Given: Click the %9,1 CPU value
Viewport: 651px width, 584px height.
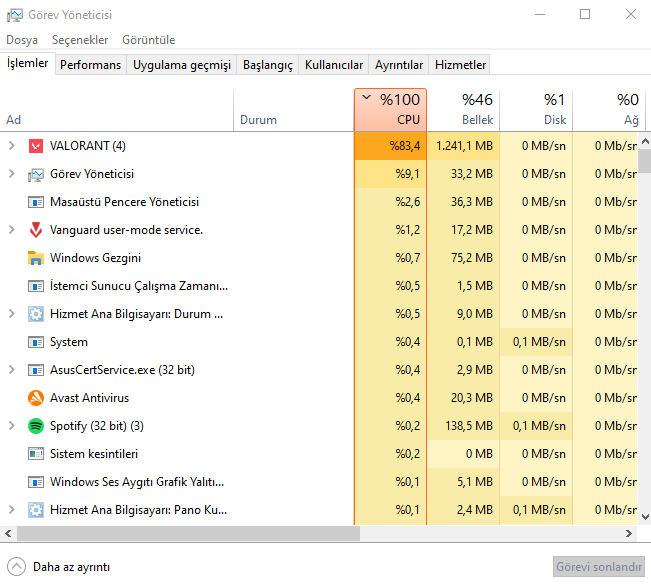Looking at the screenshot, I should click(x=407, y=174).
